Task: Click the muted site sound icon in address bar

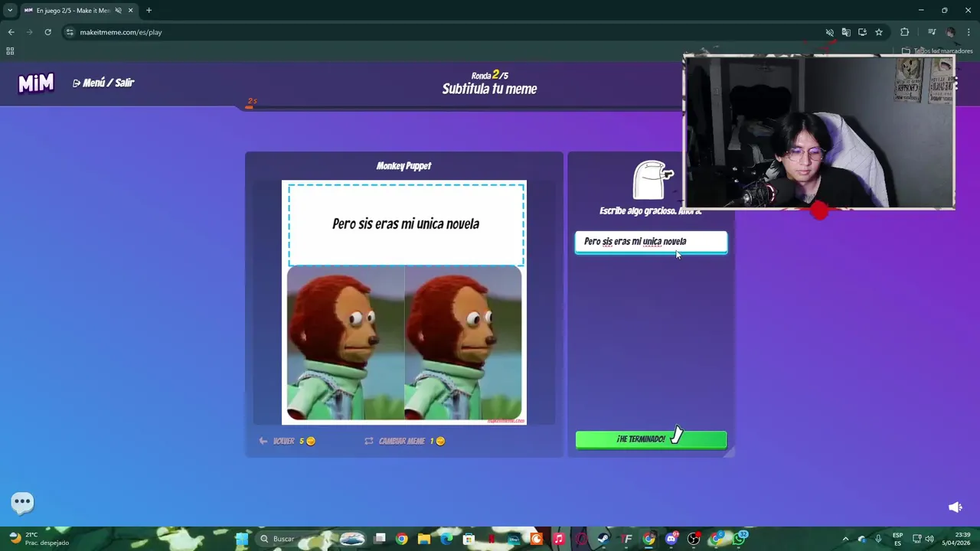Action: click(829, 32)
